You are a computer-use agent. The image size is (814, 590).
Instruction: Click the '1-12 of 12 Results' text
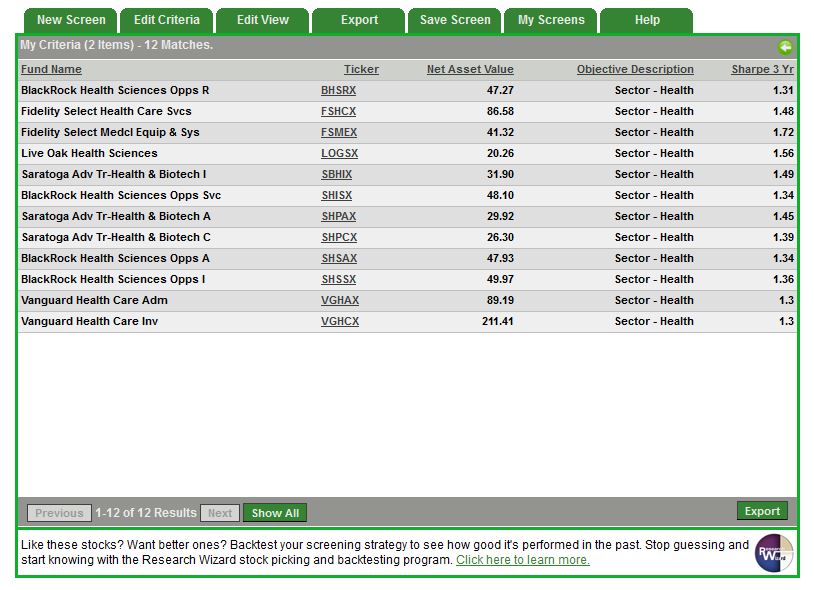tap(146, 513)
